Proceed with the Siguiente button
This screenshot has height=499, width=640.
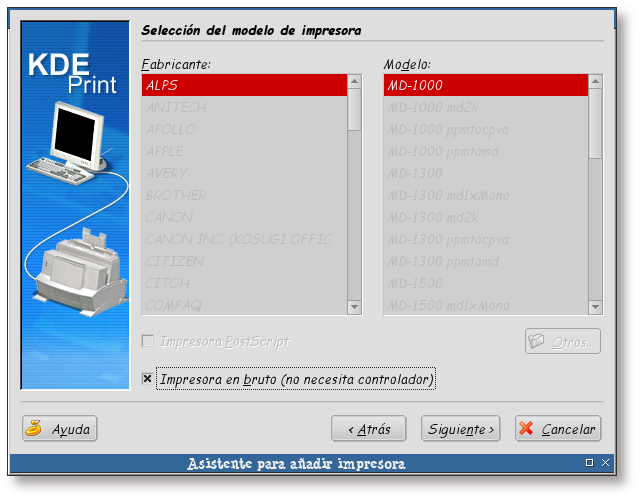(460, 429)
